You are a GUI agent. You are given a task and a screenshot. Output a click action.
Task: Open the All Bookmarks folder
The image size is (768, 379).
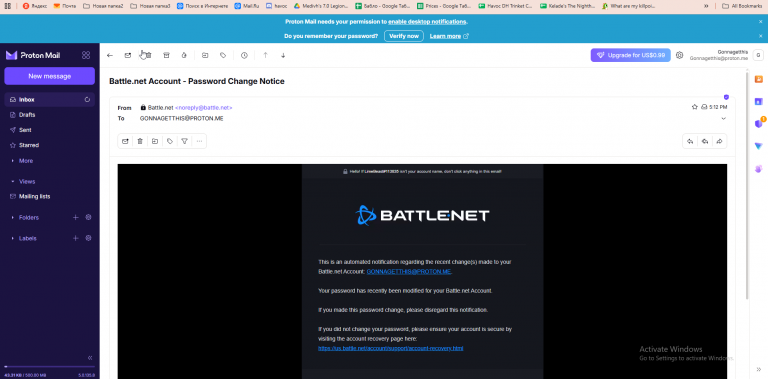tap(743, 6)
